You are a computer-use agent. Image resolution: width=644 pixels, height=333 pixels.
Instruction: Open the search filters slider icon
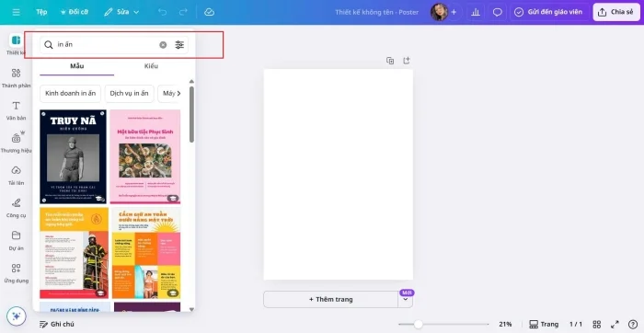179,45
